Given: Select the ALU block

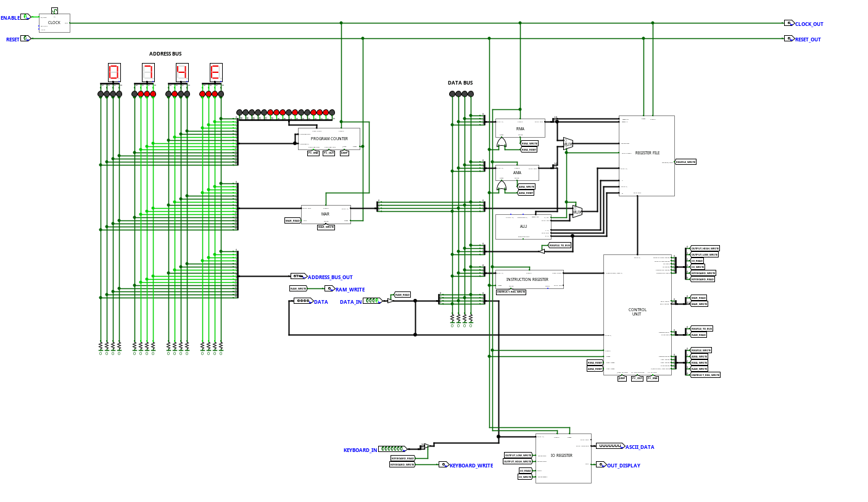Looking at the screenshot, I should tap(523, 227).
